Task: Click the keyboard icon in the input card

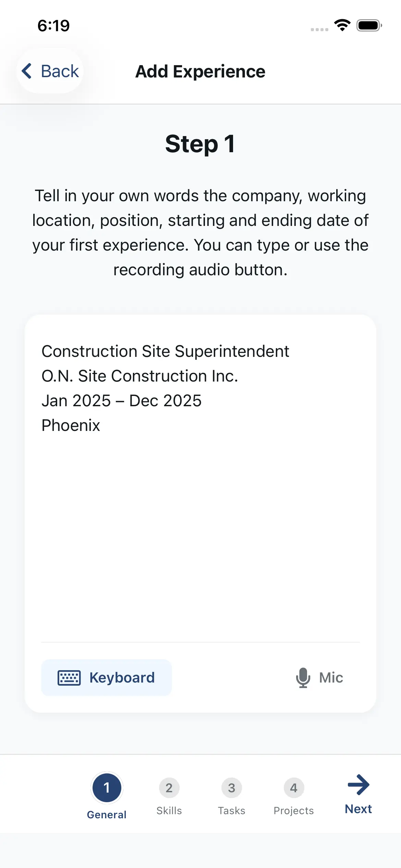Action: [69, 678]
